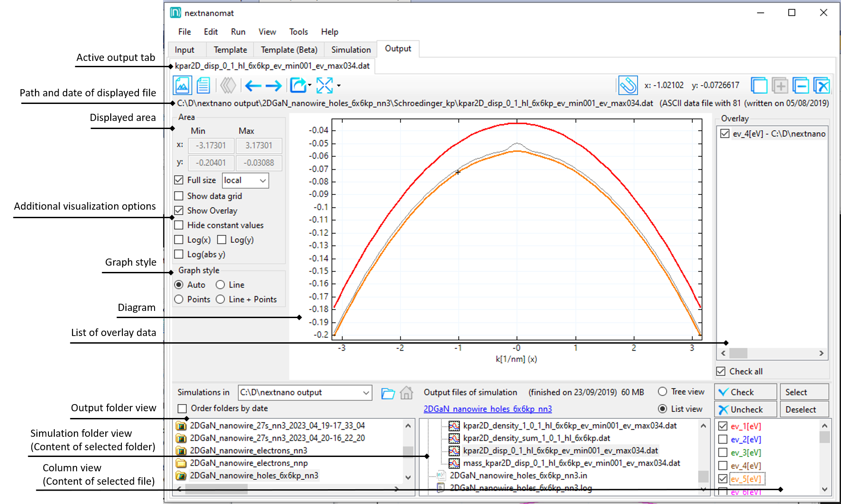Screen dimensions: 841x504
Task: Click the remove overlay minus icon
Action: point(800,85)
